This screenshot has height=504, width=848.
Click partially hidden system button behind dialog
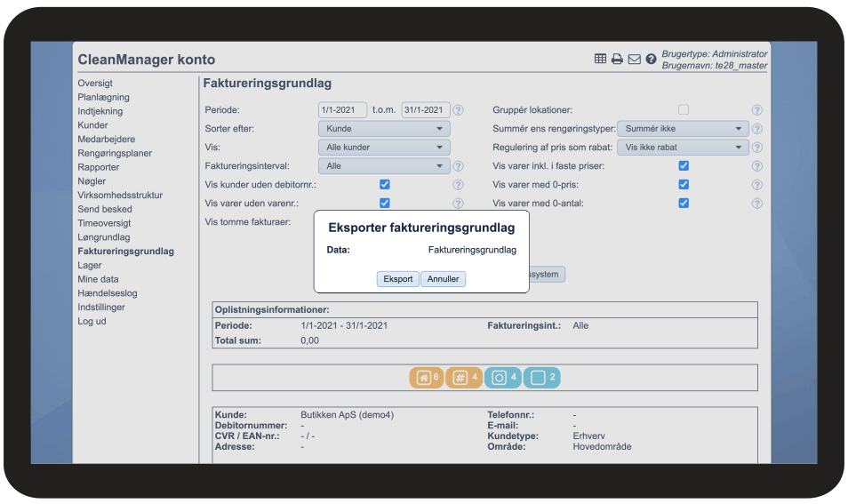547,274
